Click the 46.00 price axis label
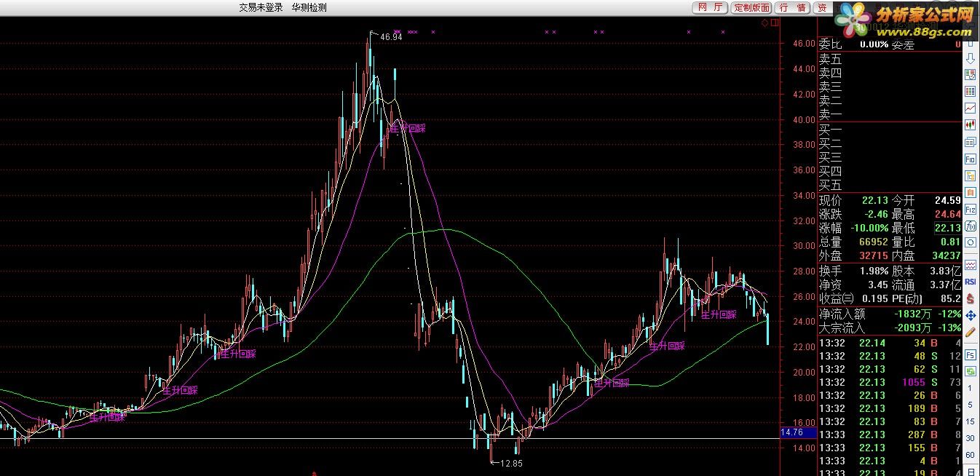 [x=805, y=44]
